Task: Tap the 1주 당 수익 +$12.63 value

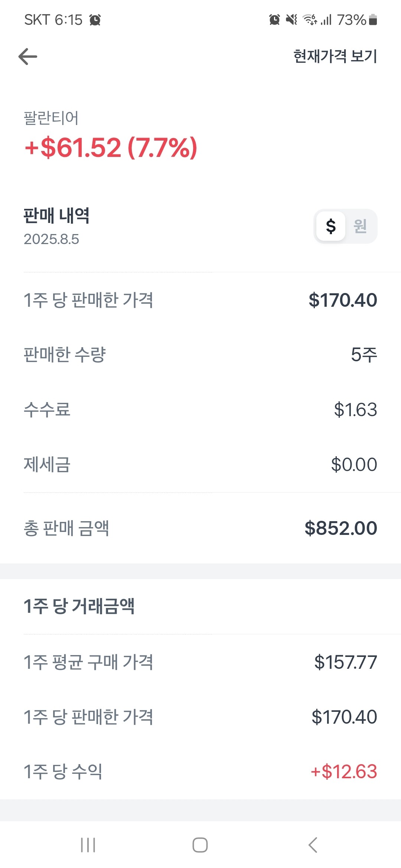Action: (x=344, y=772)
